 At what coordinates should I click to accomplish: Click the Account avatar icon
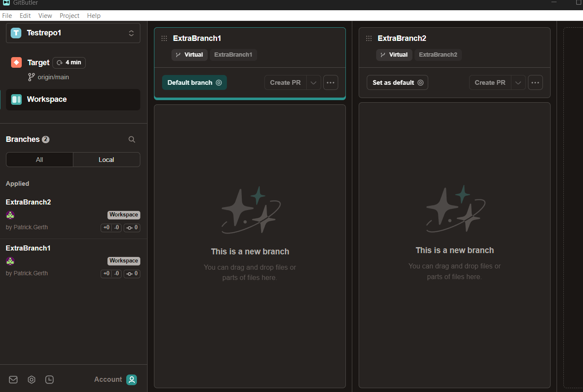[x=132, y=380]
